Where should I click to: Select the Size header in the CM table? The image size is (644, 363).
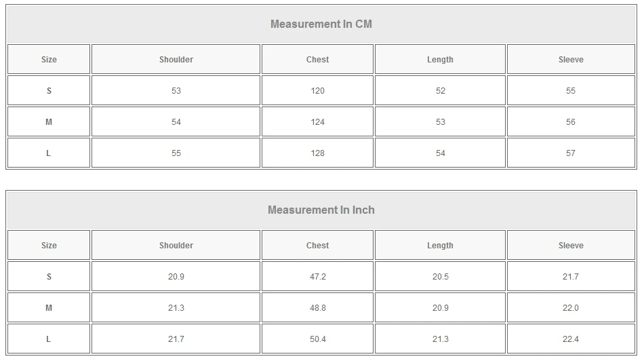[x=49, y=60]
